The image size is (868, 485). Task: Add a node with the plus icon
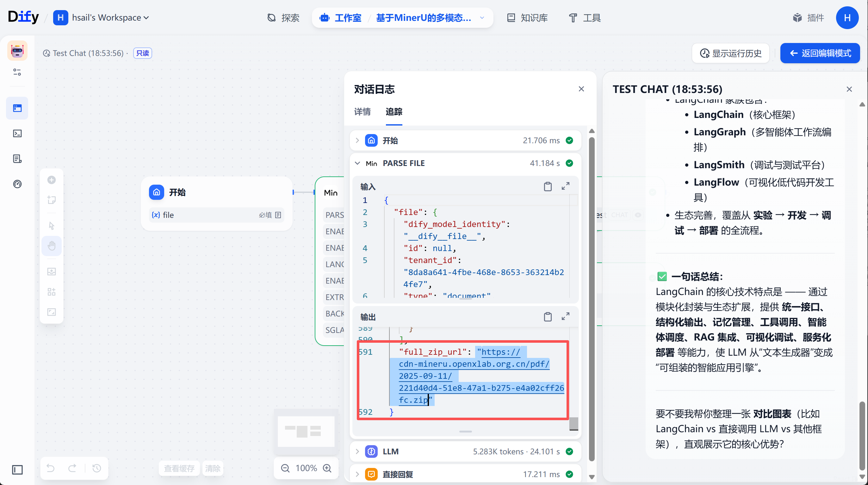[52, 180]
